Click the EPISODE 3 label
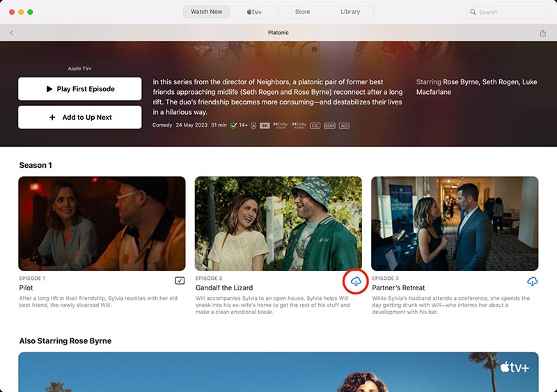The image size is (557, 392). click(386, 279)
